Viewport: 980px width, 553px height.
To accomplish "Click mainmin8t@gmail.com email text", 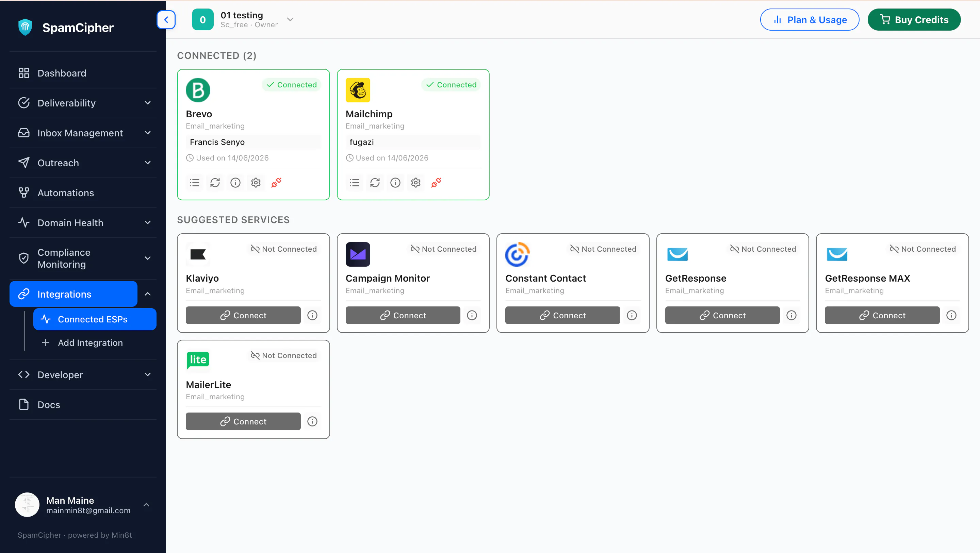I will coord(88,510).
